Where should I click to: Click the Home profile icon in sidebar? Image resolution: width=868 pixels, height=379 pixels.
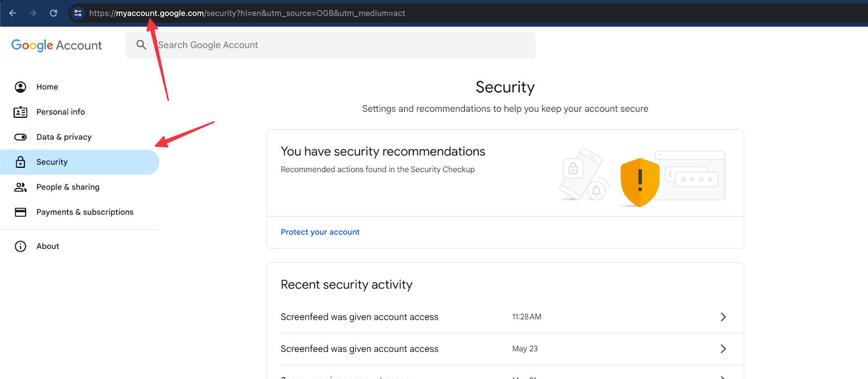pos(21,87)
